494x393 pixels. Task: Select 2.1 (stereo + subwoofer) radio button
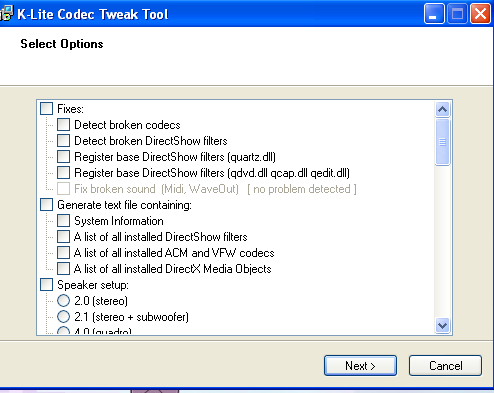point(63,317)
